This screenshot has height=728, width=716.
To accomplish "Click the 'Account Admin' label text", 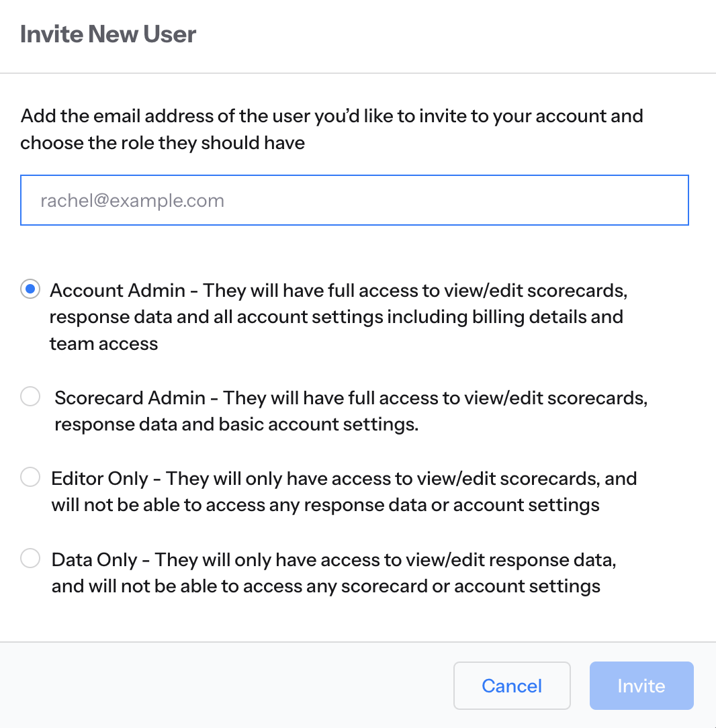I will pos(118,291).
